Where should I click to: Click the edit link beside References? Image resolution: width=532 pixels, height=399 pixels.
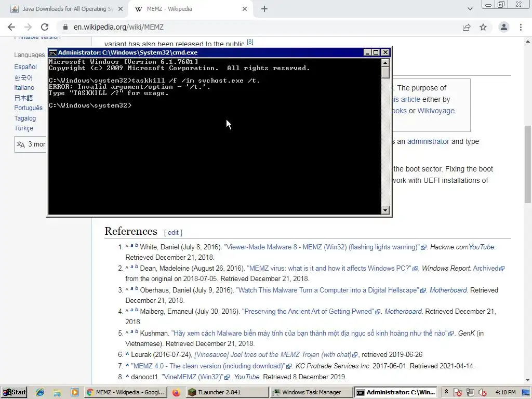point(173,232)
